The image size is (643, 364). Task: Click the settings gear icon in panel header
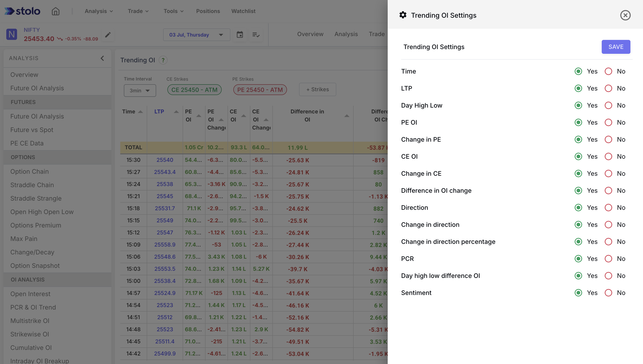403,15
